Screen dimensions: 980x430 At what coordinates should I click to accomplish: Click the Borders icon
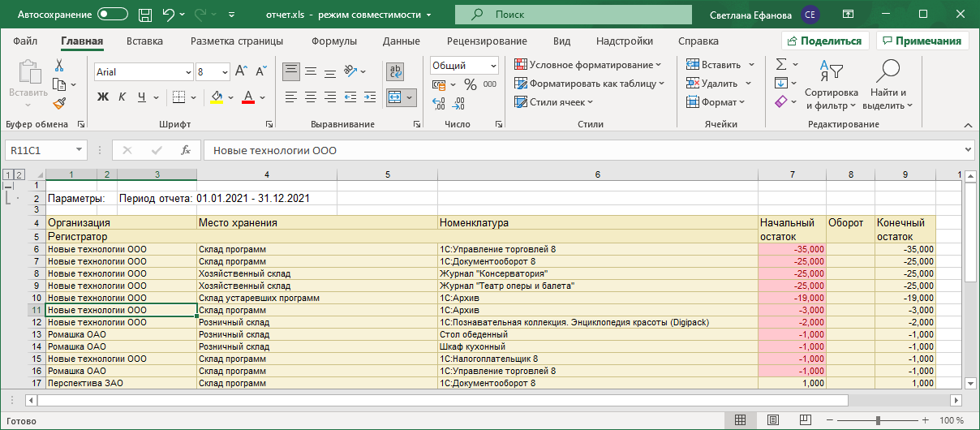pyautogui.click(x=178, y=97)
